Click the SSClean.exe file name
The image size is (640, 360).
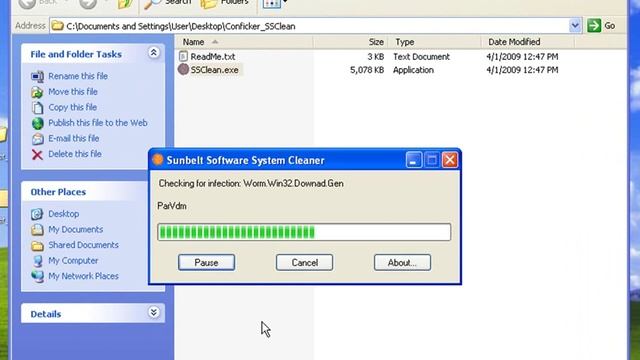pos(214,70)
